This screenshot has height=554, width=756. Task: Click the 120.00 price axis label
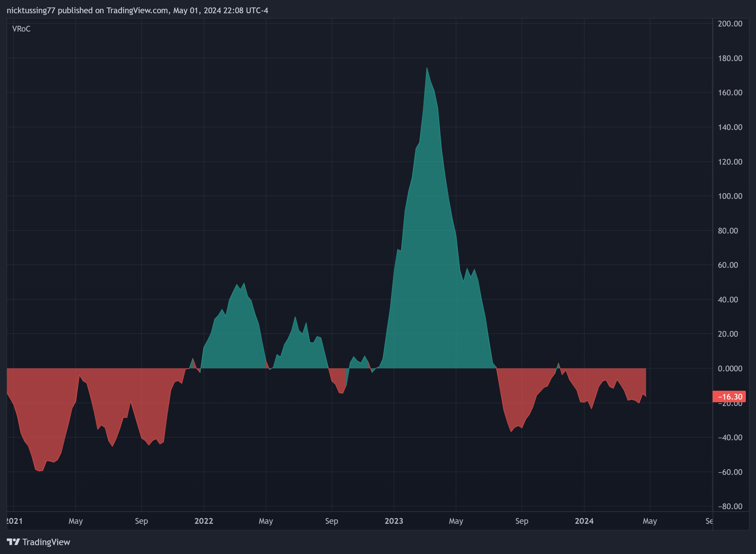(730, 162)
